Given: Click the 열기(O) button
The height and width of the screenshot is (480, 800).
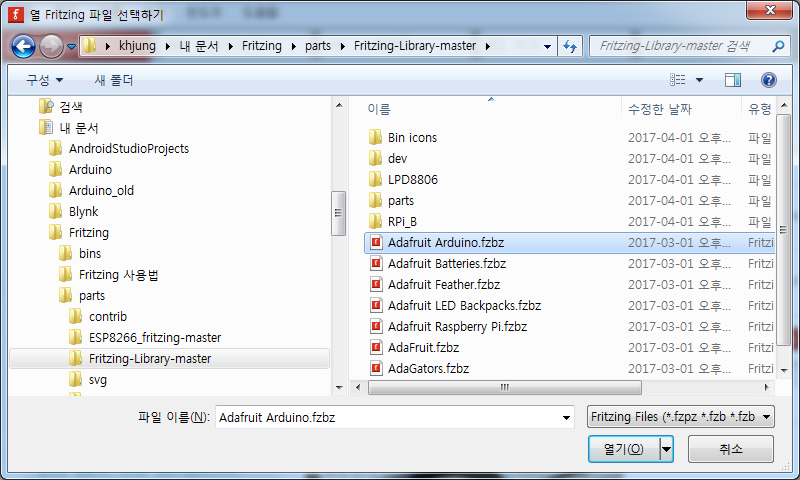Looking at the screenshot, I should point(623,449).
